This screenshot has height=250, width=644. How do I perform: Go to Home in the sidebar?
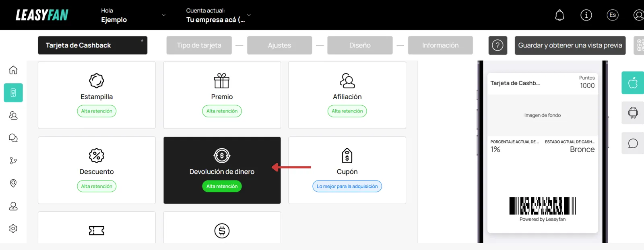click(x=13, y=70)
